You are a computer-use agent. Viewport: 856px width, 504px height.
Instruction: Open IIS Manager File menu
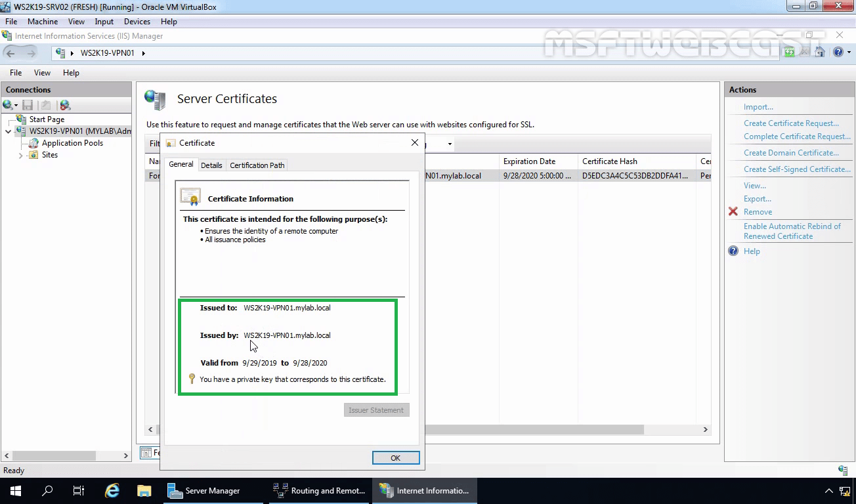(16, 73)
